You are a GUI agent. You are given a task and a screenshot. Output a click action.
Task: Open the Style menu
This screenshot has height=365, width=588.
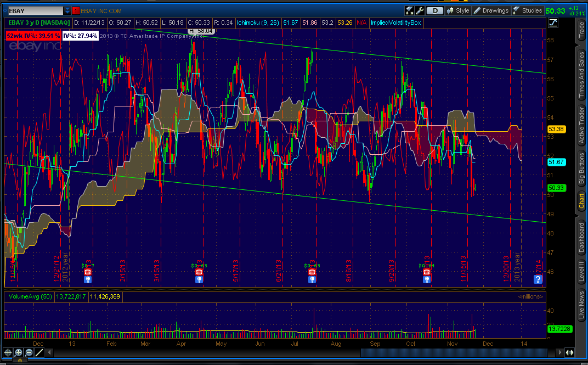(458, 10)
